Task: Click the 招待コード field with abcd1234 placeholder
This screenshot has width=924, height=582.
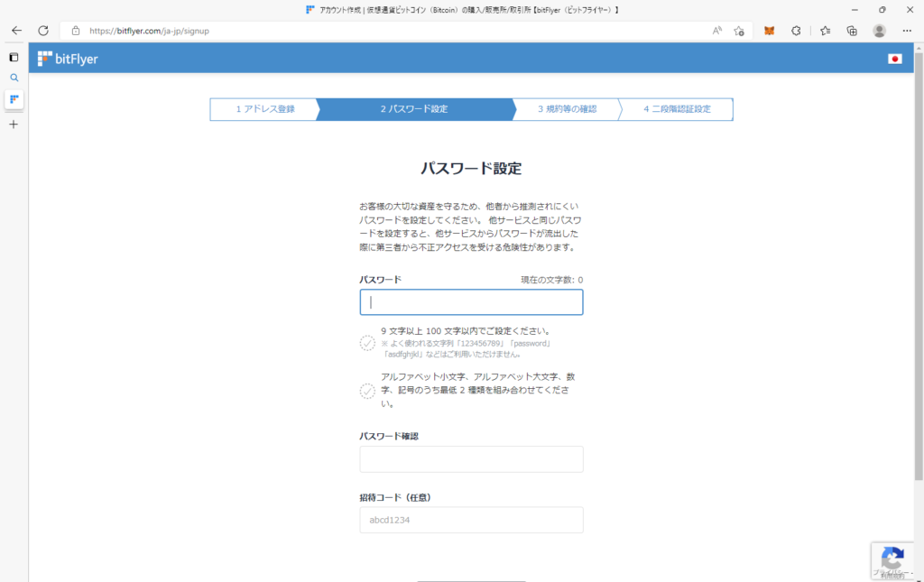Action: point(471,520)
